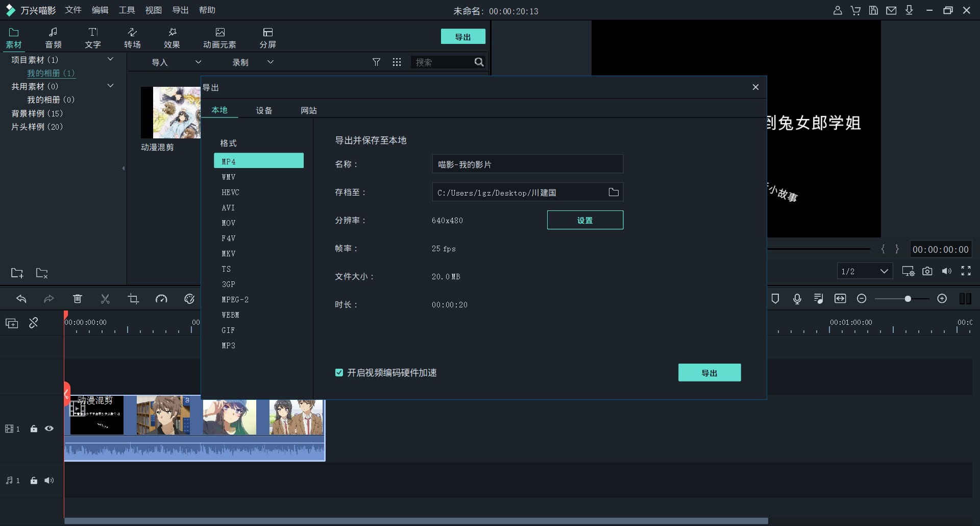Click the crop tool icon in timeline toolbar
This screenshot has height=526, width=980.
tap(133, 299)
